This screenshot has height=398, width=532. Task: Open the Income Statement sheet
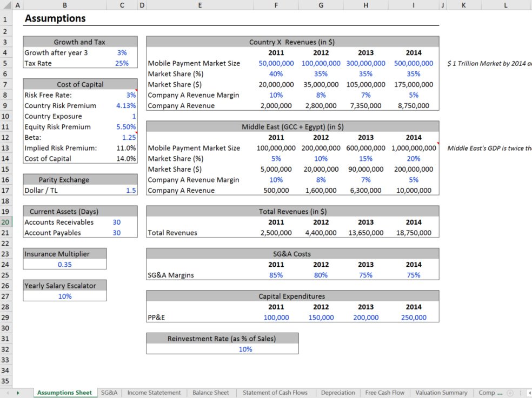coord(154,393)
